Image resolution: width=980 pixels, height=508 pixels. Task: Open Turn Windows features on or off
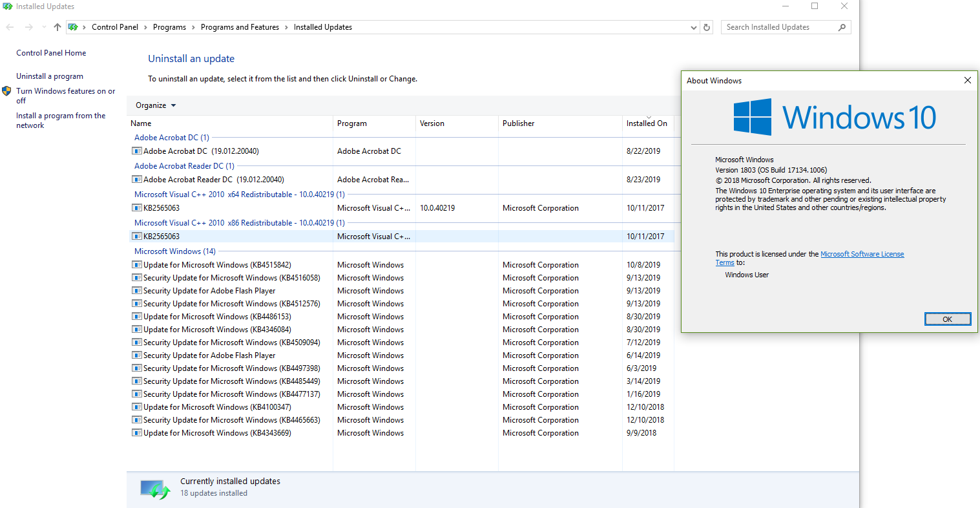click(65, 96)
